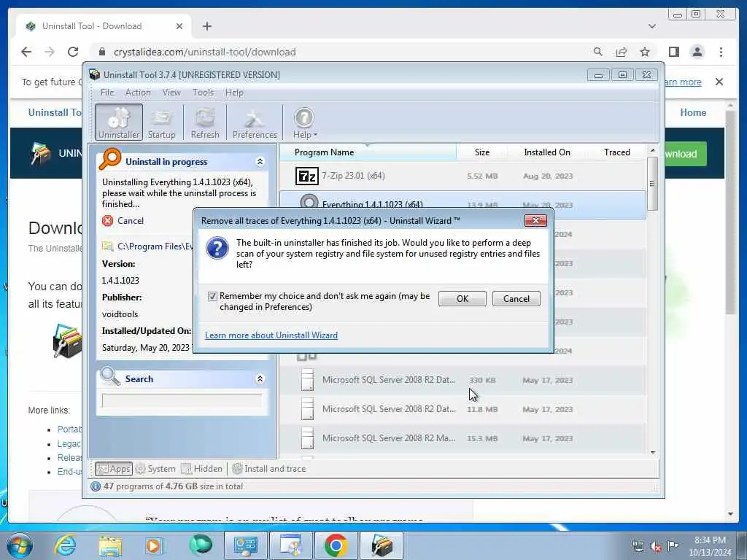Select SQL Server row sized 11.8 MB
Screen dimensions: 747x560
(x=462, y=409)
